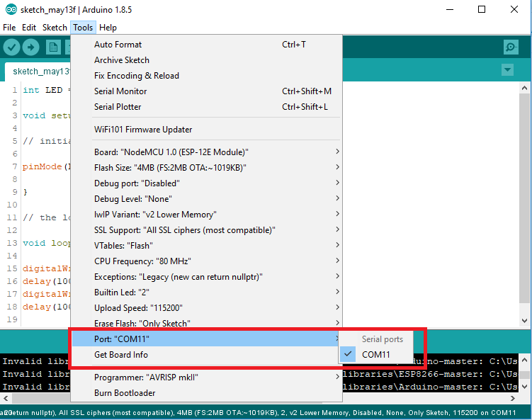Choose Burn Bootloader entry

pyautogui.click(x=207, y=393)
